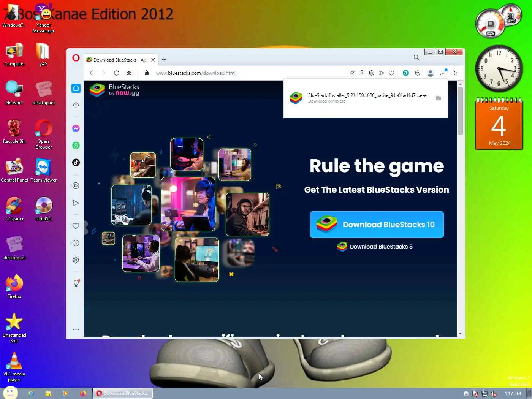Close the Download BlueStacks tab
This screenshot has width=532, height=399.
tap(153, 60)
